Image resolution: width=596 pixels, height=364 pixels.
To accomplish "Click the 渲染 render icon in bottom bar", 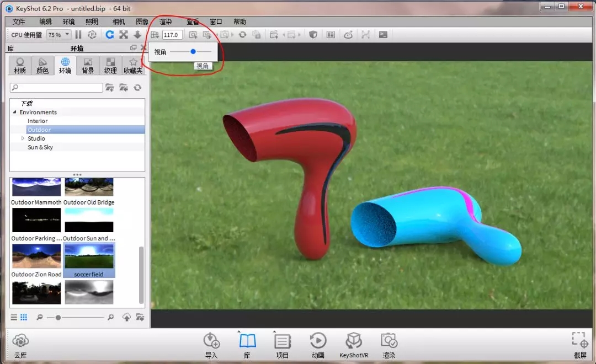I will pyautogui.click(x=389, y=341).
